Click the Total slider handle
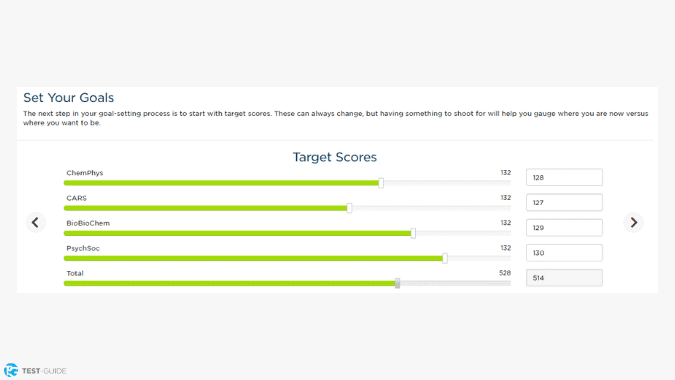This screenshot has height=380, width=675. (x=397, y=283)
